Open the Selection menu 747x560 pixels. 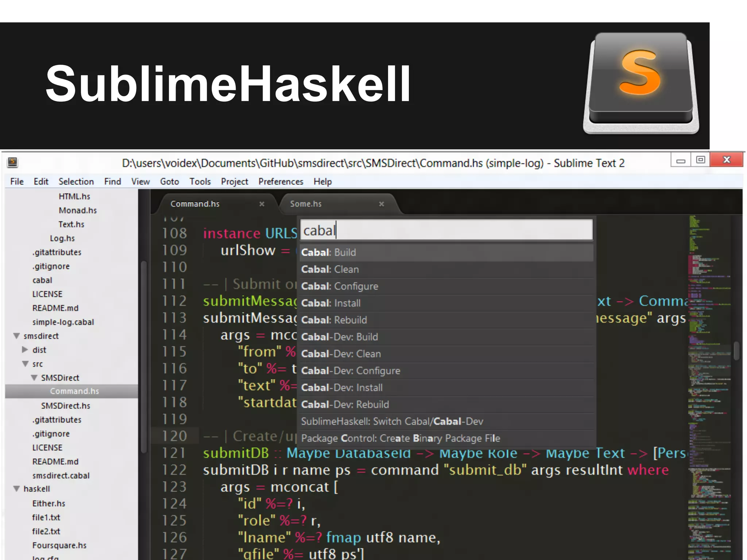point(76,182)
